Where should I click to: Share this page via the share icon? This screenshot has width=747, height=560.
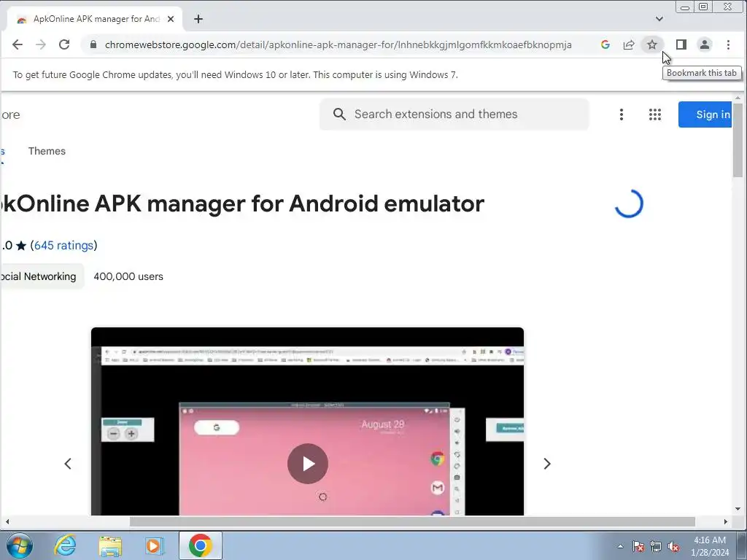(629, 44)
